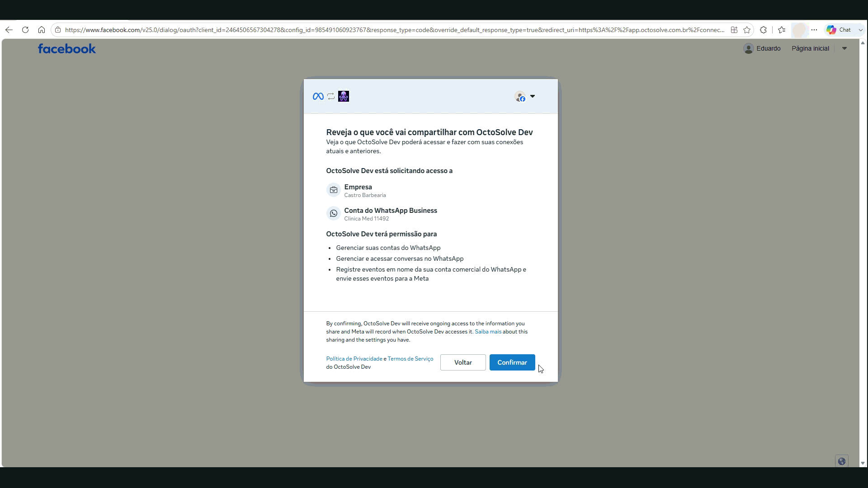Expand Facebook account dropdown arrow
The width and height of the screenshot is (868, 488).
(844, 48)
